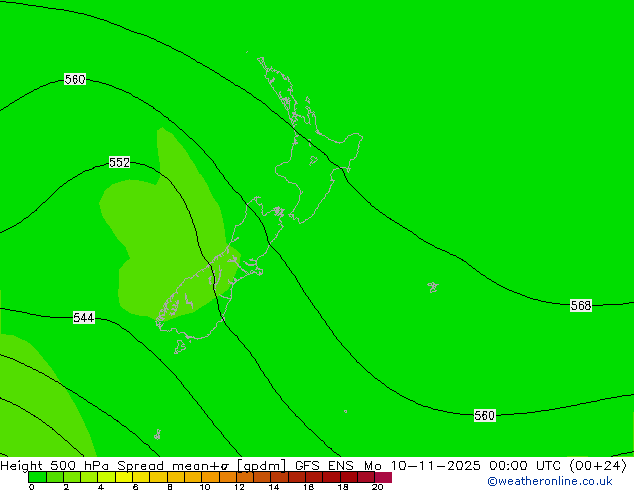
Task: Click the 568 contour label
Action: pos(581,305)
